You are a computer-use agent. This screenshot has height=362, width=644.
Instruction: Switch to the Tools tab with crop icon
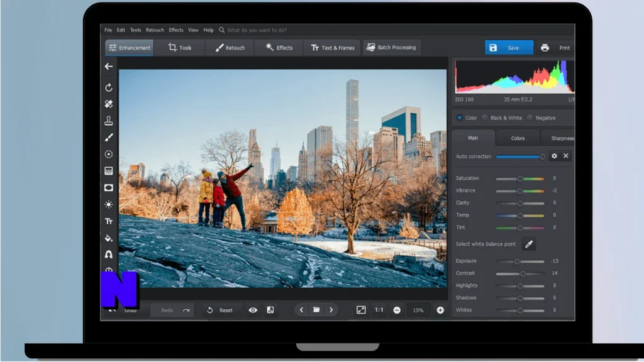pyautogui.click(x=180, y=48)
